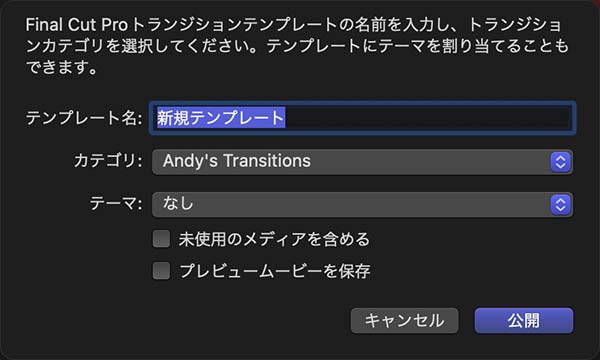Click the 未使用のメディアを含める label text

(274, 239)
